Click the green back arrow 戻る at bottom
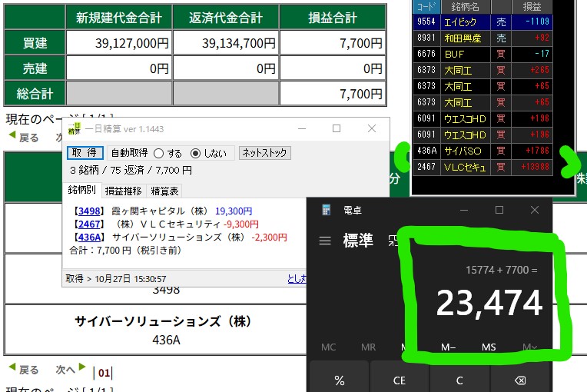The height and width of the screenshot is (392, 587). (x=23, y=370)
